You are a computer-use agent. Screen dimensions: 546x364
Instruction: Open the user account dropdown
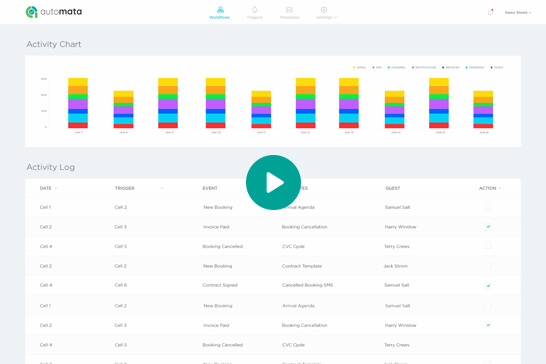click(x=518, y=13)
